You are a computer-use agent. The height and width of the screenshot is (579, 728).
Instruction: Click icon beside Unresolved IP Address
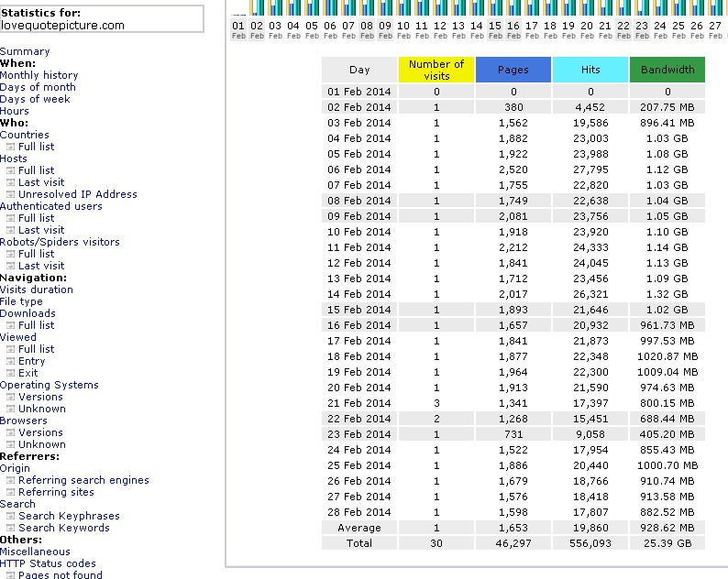10,194
